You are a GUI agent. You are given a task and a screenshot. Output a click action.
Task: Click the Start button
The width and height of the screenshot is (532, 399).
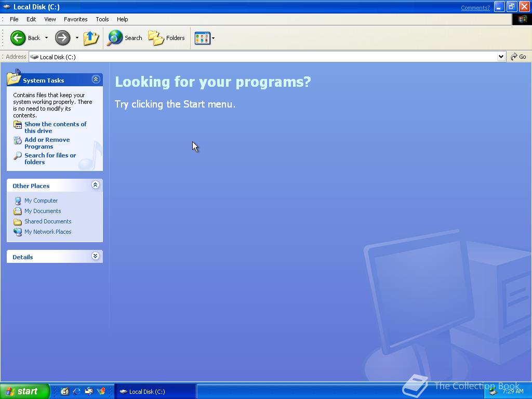24,391
